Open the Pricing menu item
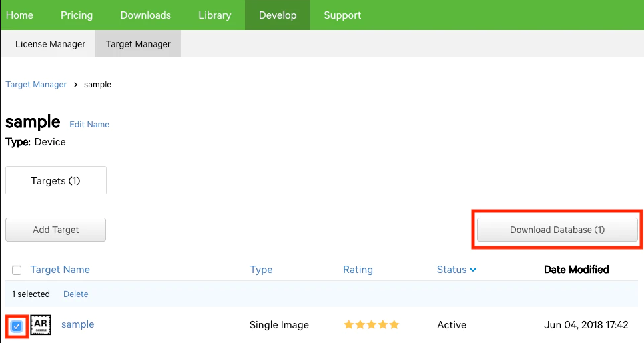Viewport: 644px width, 343px height. coord(77,15)
